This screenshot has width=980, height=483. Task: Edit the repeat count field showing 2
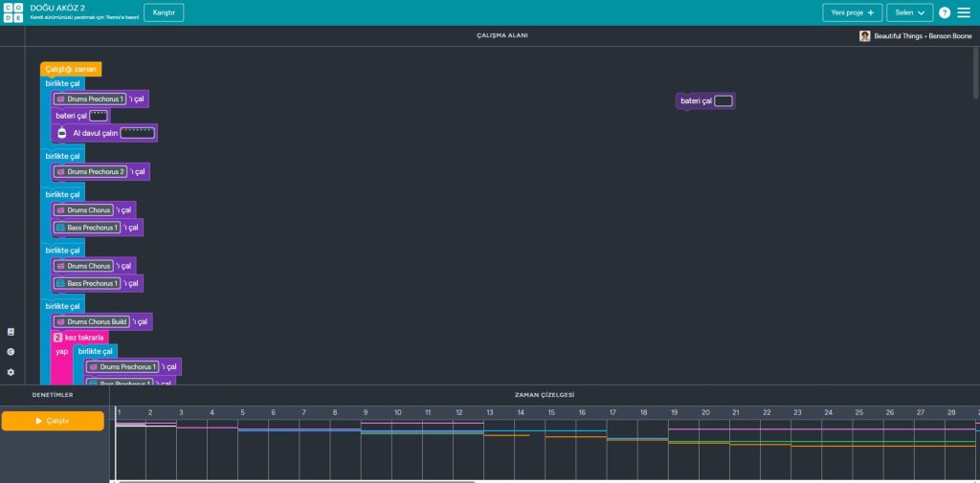[x=57, y=338]
